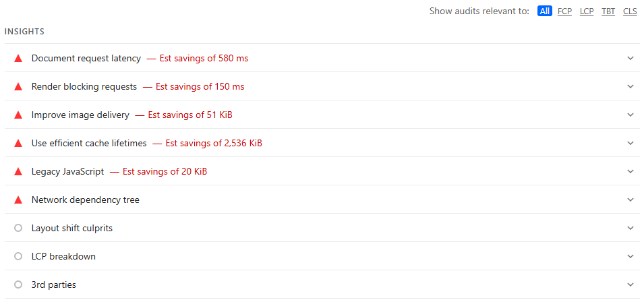644x300 pixels.
Task: Show only CLS relevant audits
Action: click(x=630, y=11)
